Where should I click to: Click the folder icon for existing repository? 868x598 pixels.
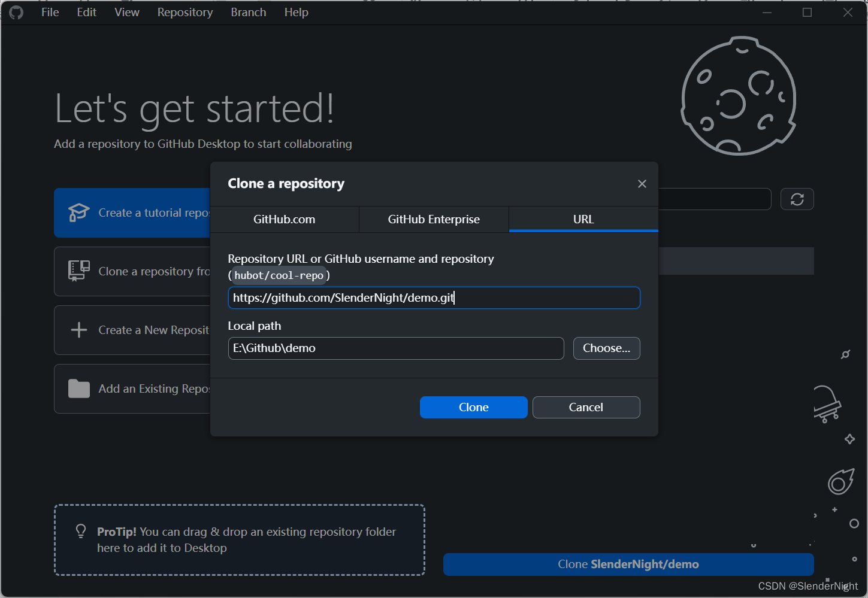[79, 388]
